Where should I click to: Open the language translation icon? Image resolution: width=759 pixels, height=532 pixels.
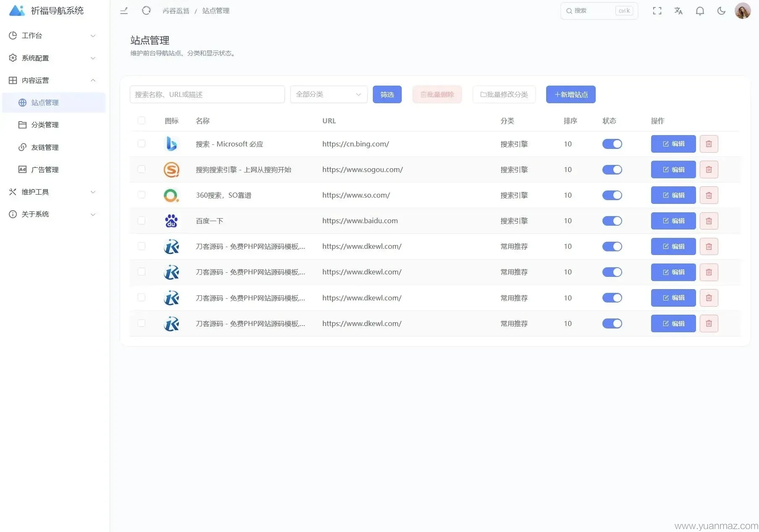pos(678,11)
